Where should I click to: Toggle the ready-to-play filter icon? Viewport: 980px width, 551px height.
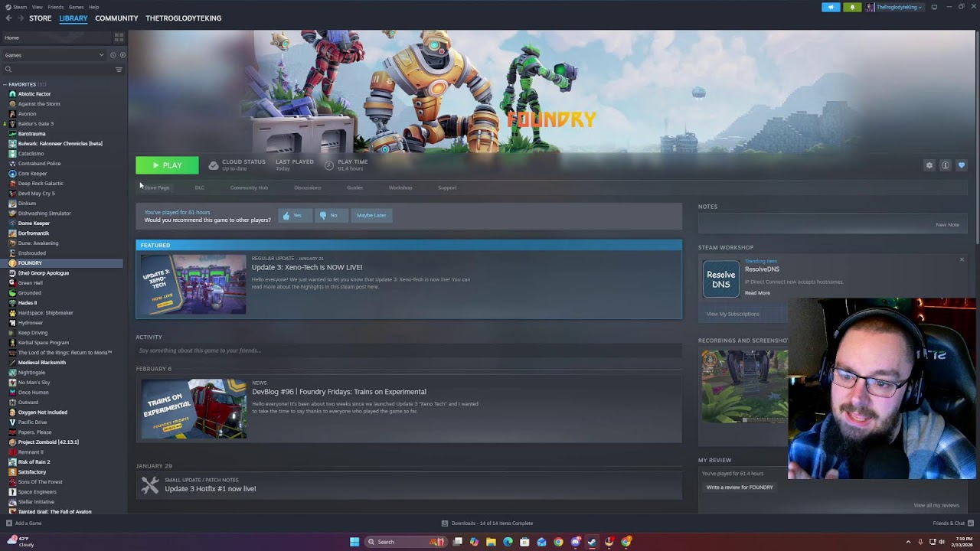[x=122, y=55]
